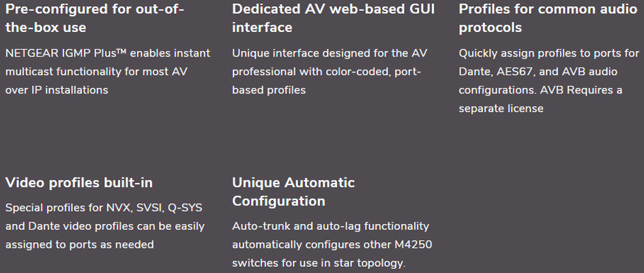This screenshot has width=644, height=273.
Task: Click the "Video profiles built-in" heading
Action: (x=79, y=183)
